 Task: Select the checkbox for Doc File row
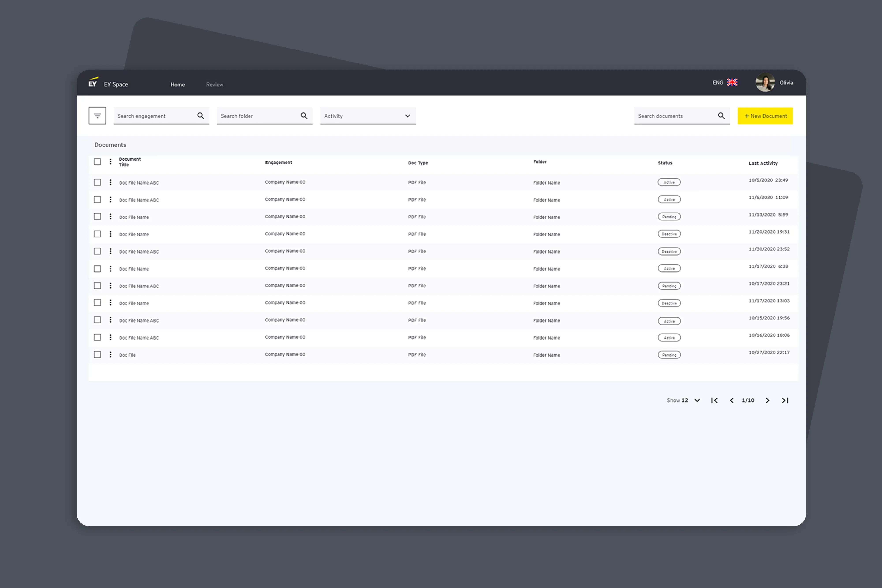(97, 354)
